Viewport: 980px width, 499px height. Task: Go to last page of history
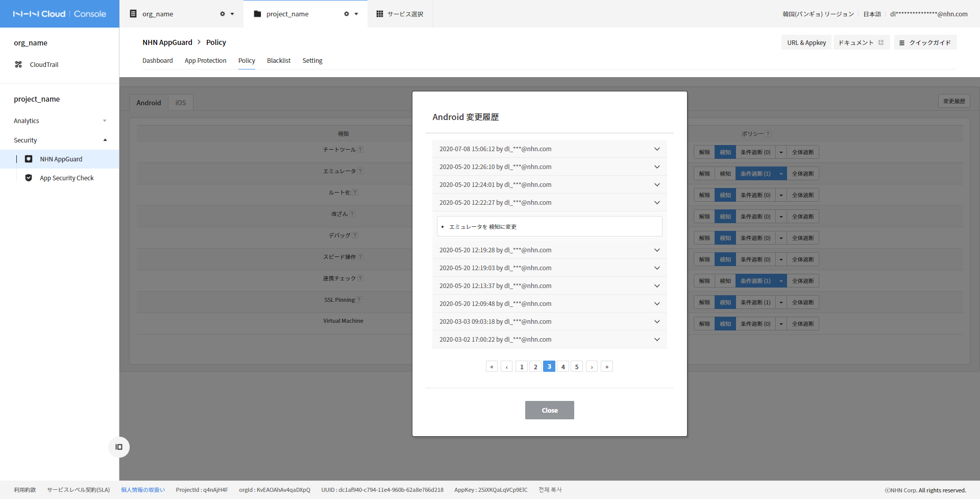point(606,367)
